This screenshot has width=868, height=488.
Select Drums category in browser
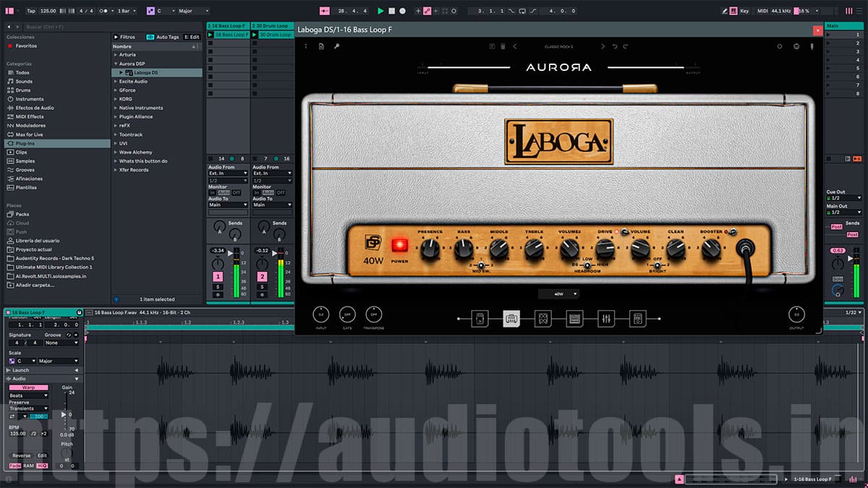22,90
